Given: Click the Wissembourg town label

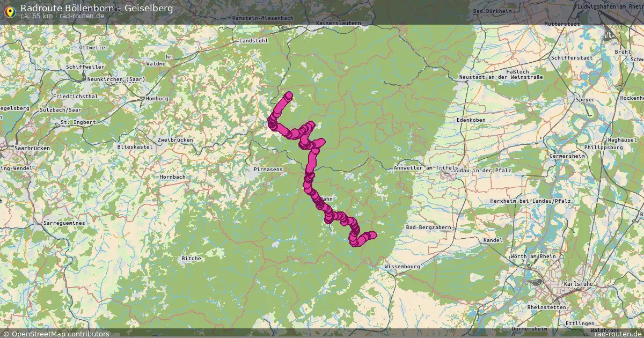Looking at the screenshot, I should (x=401, y=266).
